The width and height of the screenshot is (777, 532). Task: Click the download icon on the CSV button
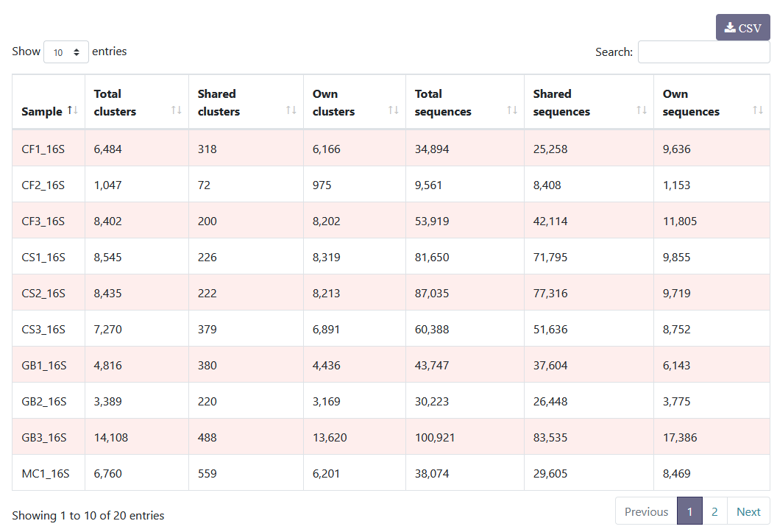[x=731, y=27]
